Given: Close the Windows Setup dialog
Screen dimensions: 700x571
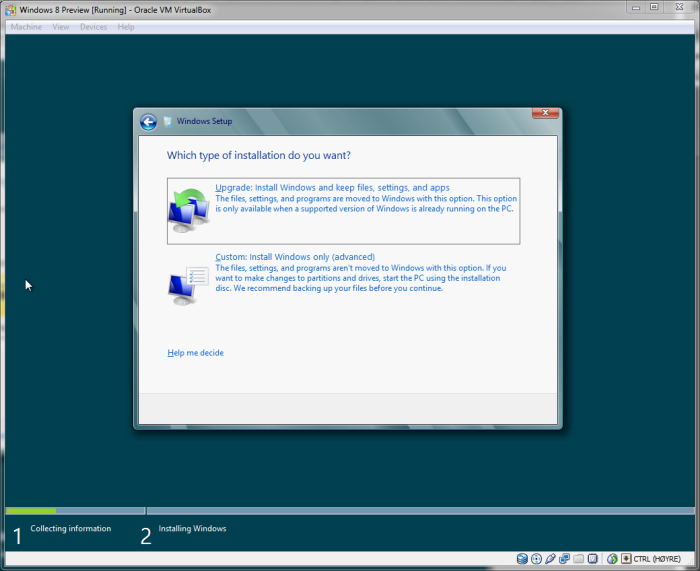Looking at the screenshot, I should [x=545, y=113].
